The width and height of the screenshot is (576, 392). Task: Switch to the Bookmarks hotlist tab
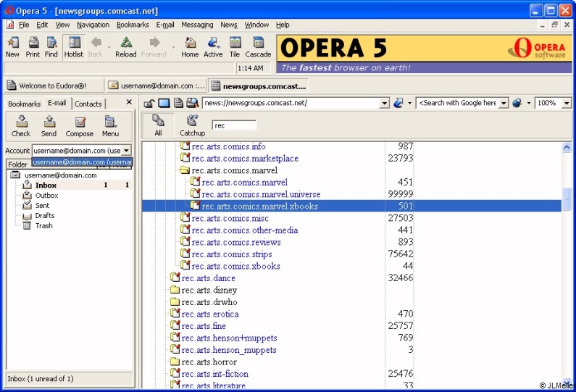[x=24, y=104]
